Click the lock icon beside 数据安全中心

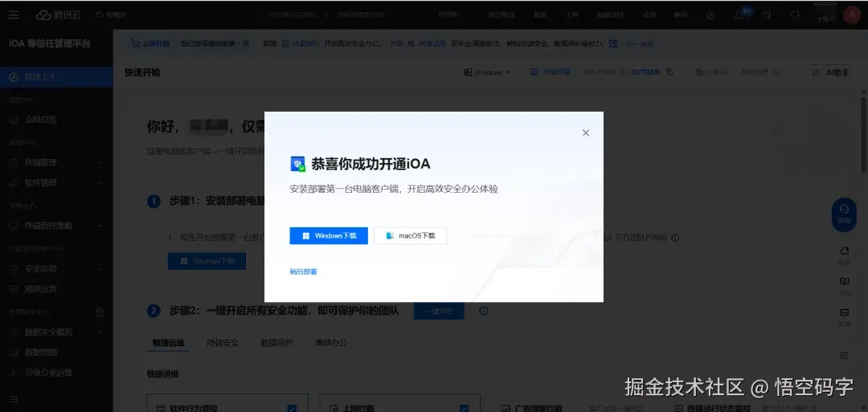100,312
